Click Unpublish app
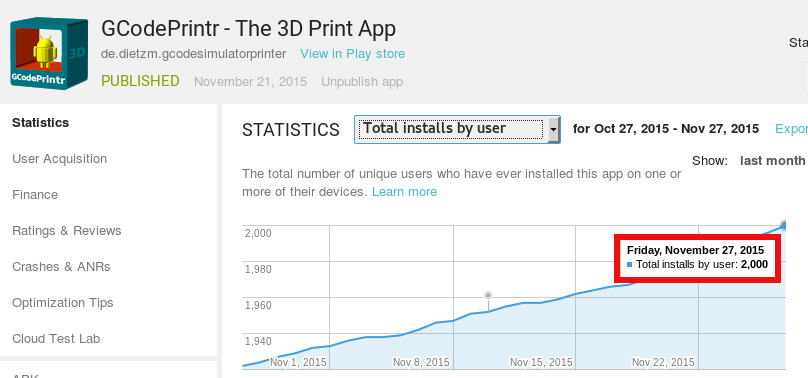Image resolution: width=808 pixels, height=378 pixels. pos(362,82)
